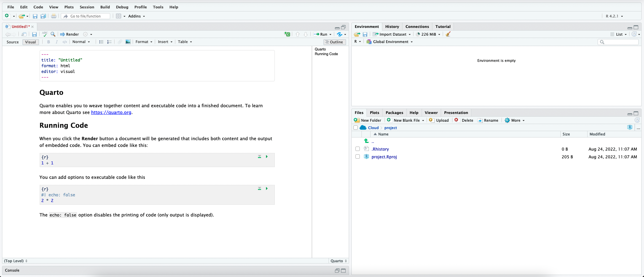Click the insert image icon
The width and height of the screenshot is (644, 277).
pos(128,42)
